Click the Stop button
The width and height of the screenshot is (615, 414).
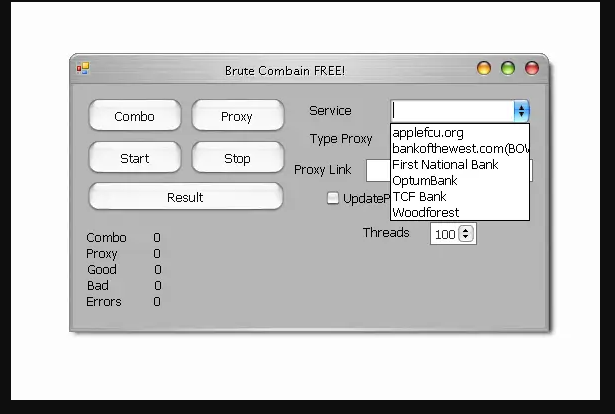pyautogui.click(x=238, y=158)
